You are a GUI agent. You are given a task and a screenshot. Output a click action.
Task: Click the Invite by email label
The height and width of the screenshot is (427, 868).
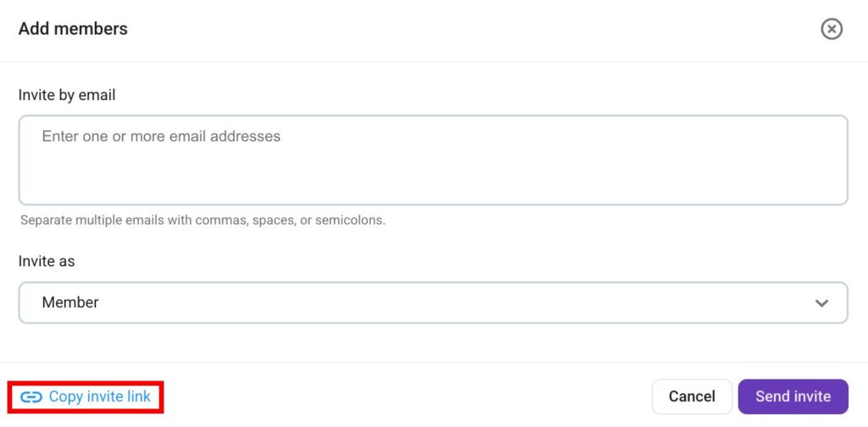tap(67, 95)
